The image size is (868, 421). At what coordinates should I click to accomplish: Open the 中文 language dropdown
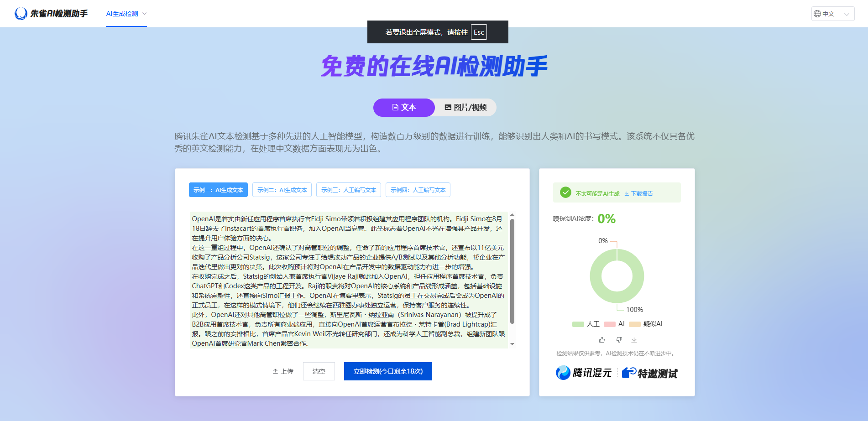tap(833, 14)
